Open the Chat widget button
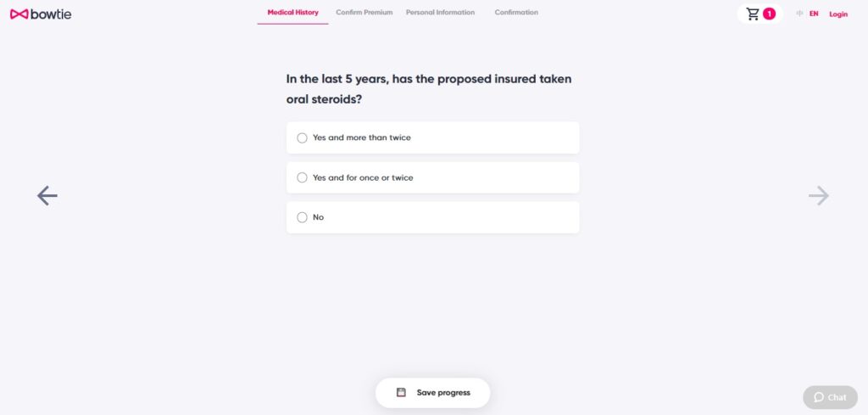Viewport: 868px width, 415px height. click(x=831, y=397)
